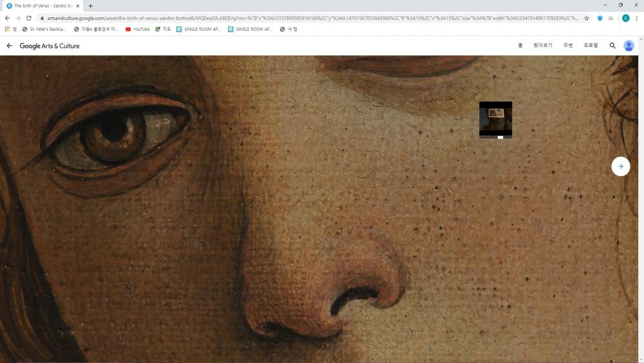Go back using the Arts & Culture back arrow
Image resolution: width=644 pixels, height=363 pixels.
click(x=10, y=46)
